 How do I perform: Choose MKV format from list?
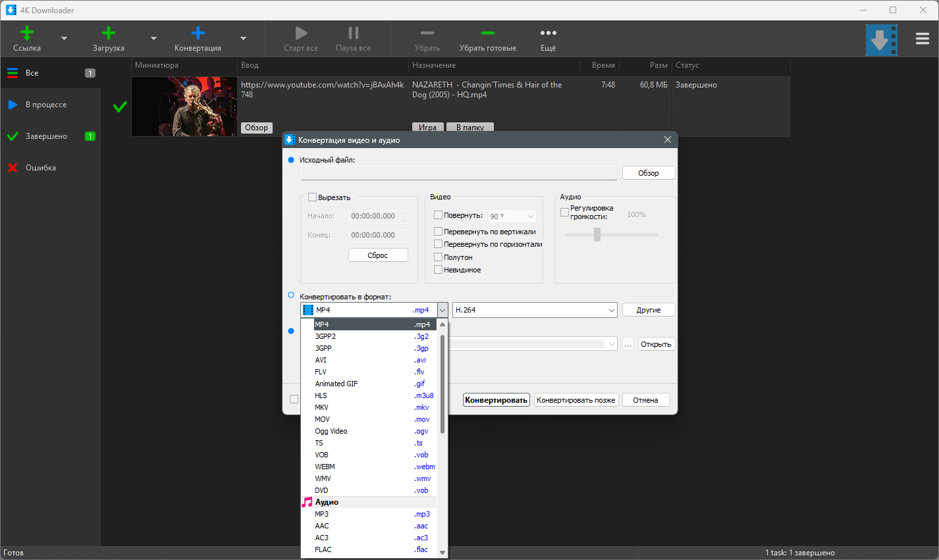point(369,407)
